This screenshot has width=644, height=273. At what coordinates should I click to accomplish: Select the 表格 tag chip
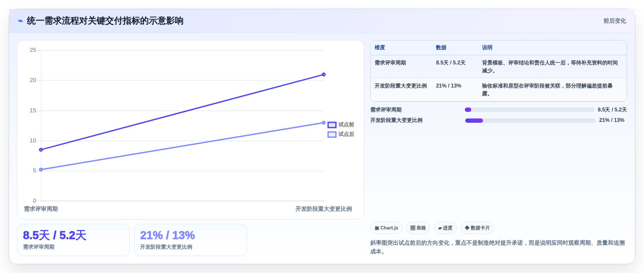pos(418,228)
